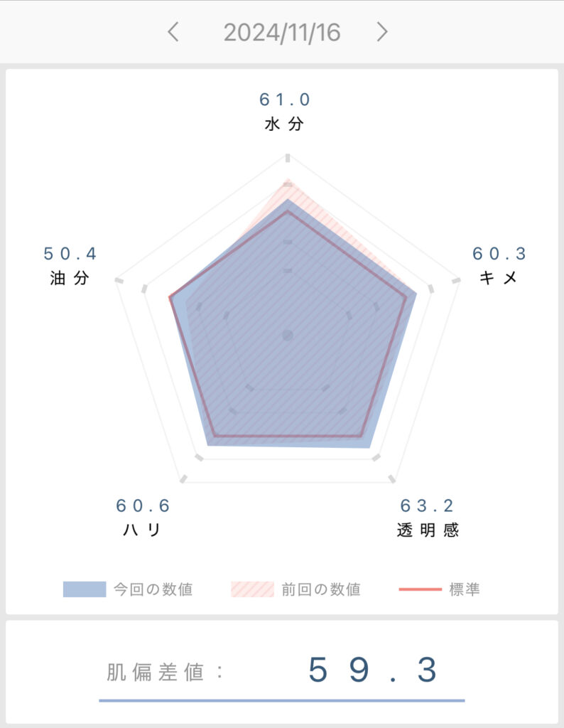Tap the 60.6 firmness value

click(143, 505)
